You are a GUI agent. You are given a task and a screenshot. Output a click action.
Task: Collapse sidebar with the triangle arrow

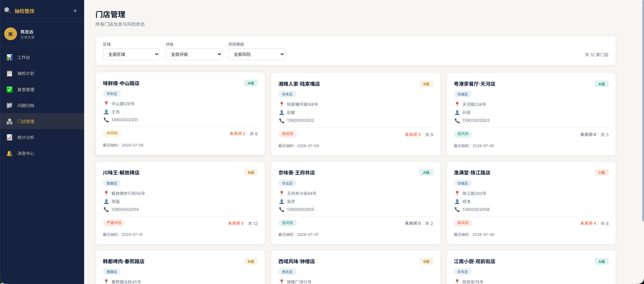(x=75, y=11)
